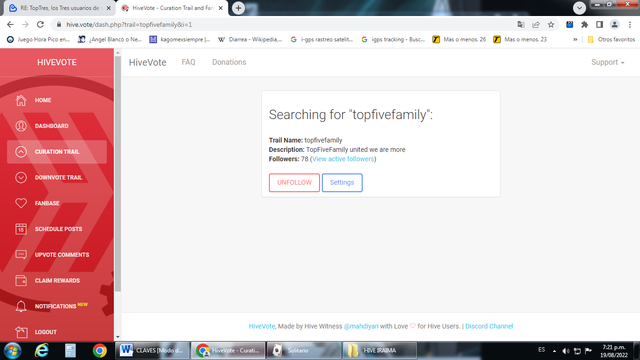Click the sidebar vertical scrollbar
640x360 pixels.
pos(118,174)
